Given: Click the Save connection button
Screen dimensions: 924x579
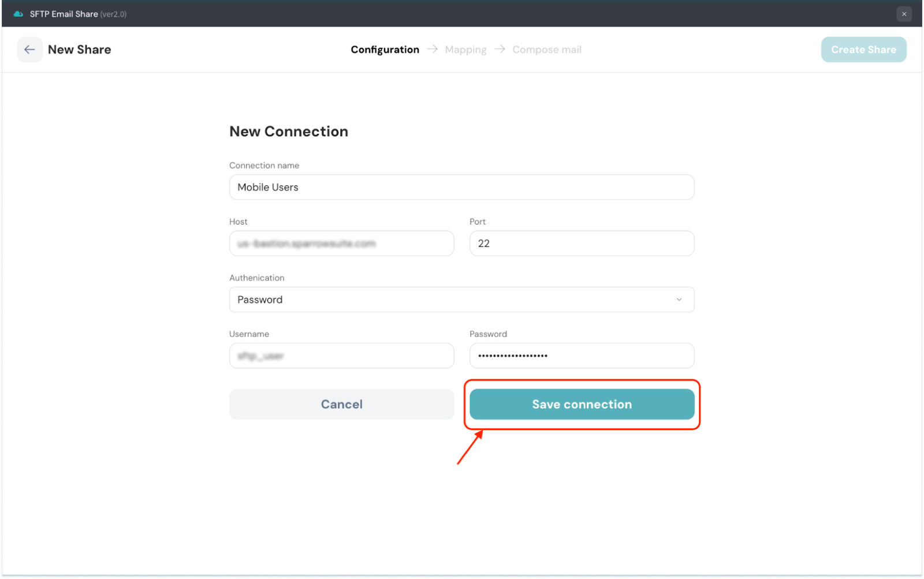Looking at the screenshot, I should click(582, 404).
